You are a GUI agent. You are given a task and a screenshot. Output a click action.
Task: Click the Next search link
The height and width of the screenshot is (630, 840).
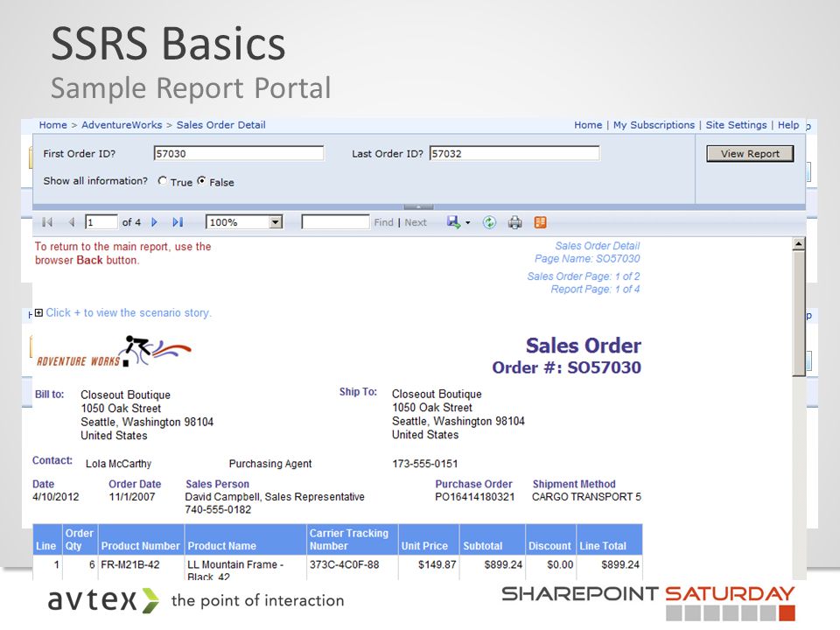tap(416, 222)
